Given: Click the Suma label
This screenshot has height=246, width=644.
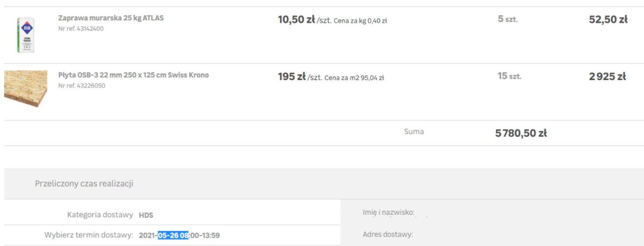Looking at the screenshot, I should [x=414, y=132].
